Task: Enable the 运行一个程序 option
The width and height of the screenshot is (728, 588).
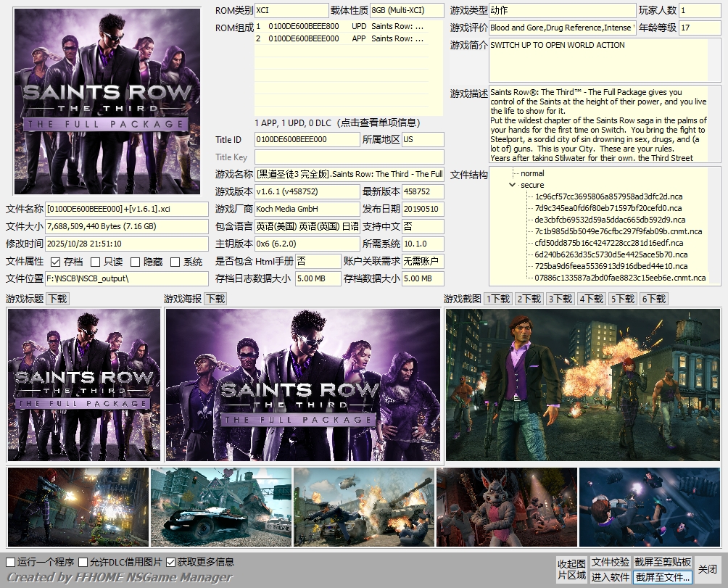Action: (x=11, y=562)
